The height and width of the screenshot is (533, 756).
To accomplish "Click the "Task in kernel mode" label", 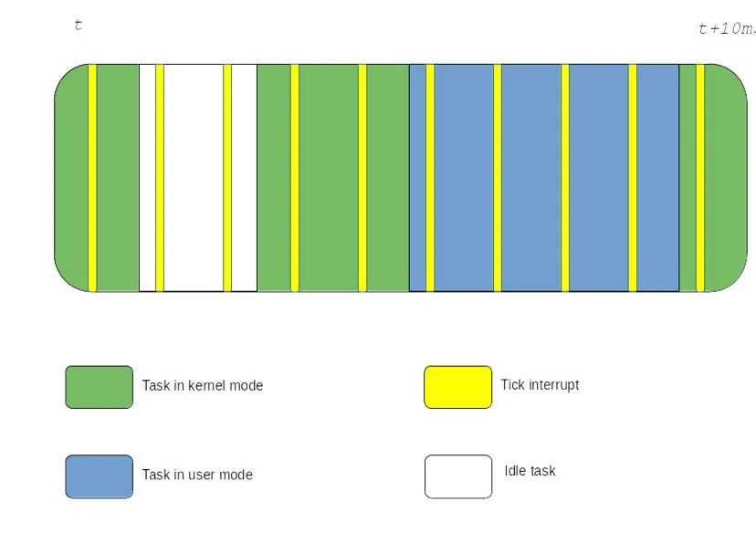I will point(202,386).
